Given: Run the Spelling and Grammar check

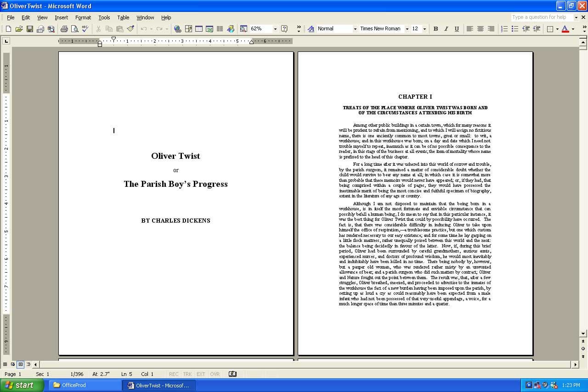Looking at the screenshot, I should click(x=85, y=29).
